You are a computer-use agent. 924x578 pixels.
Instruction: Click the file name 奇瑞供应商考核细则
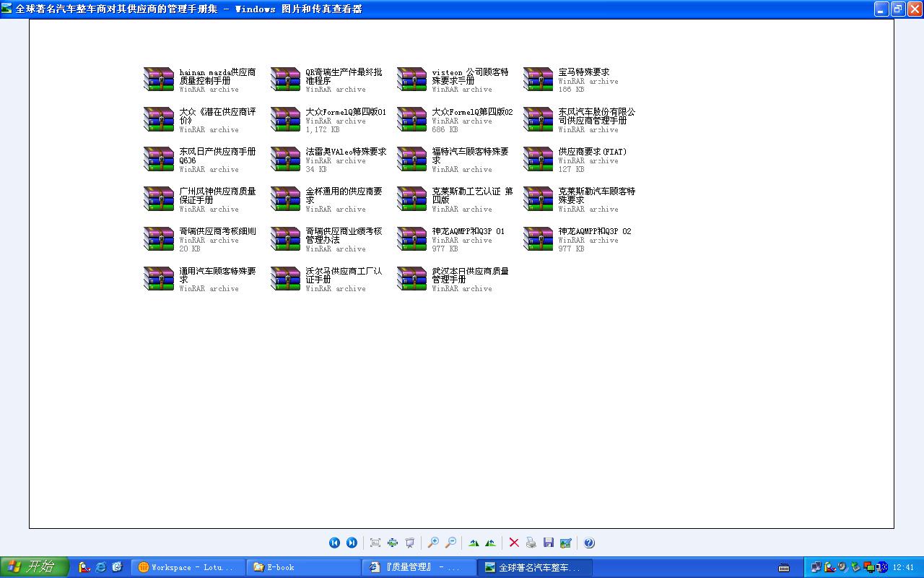pos(218,231)
